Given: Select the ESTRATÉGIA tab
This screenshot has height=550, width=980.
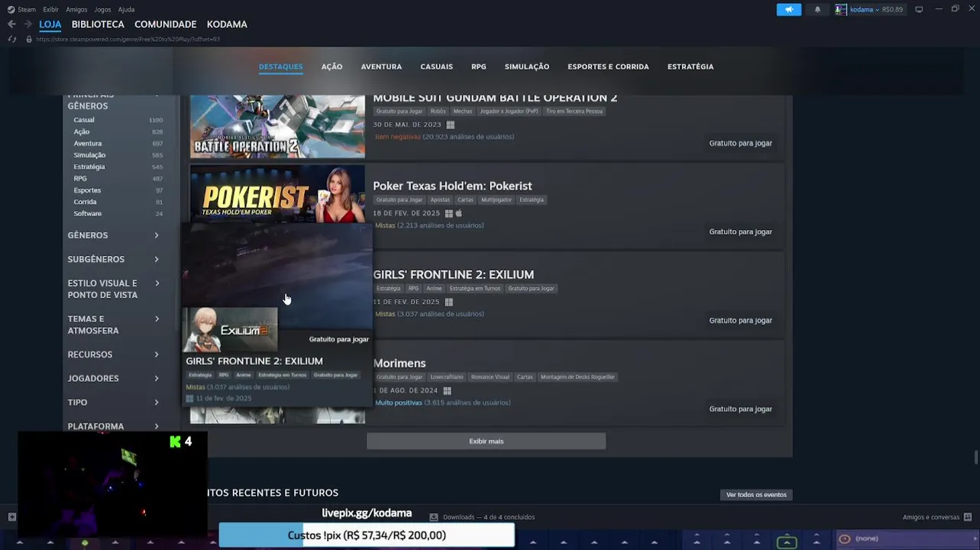Looking at the screenshot, I should pyautogui.click(x=691, y=66).
